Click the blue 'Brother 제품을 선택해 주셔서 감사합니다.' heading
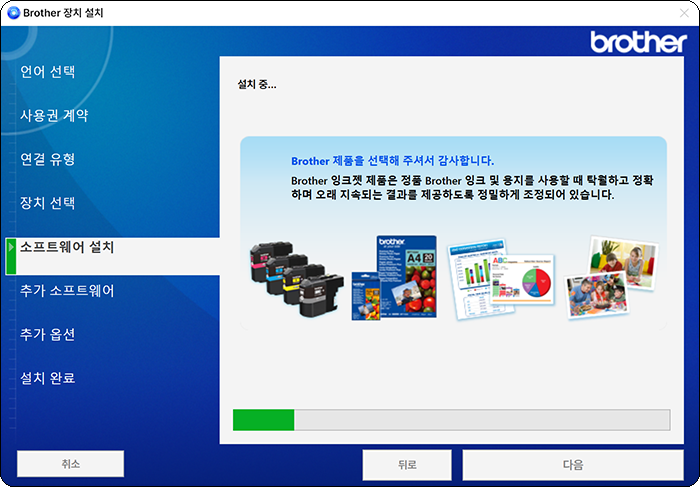Screen dimensions: 700x487 click(392, 161)
